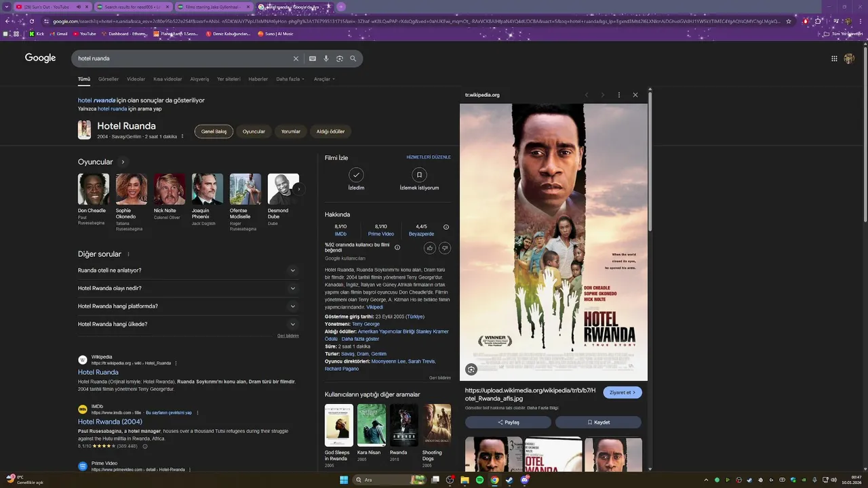This screenshot has height=488, width=868.
Task: Click Joaquin Phoenix cast photo
Action: pos(208,189)
